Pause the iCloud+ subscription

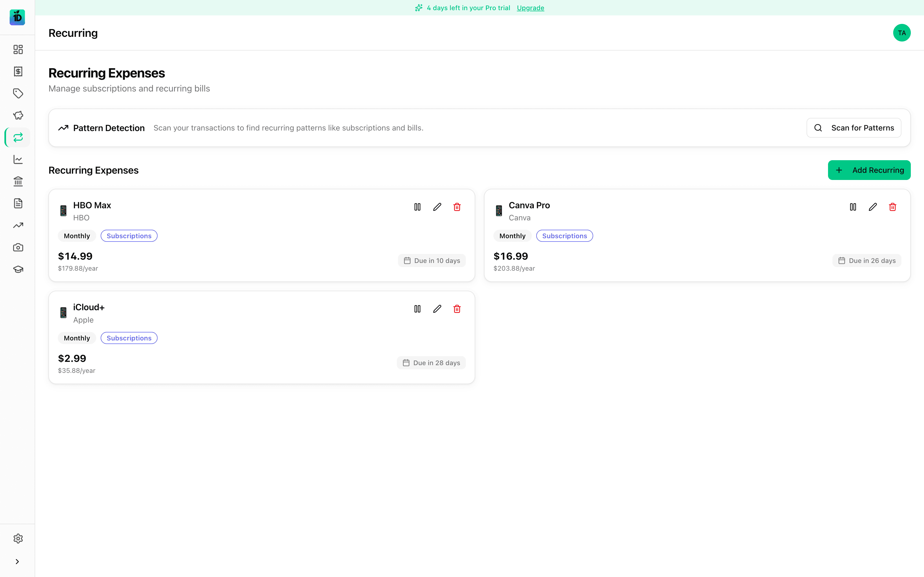pyautogui.click(x=417, y=308)
